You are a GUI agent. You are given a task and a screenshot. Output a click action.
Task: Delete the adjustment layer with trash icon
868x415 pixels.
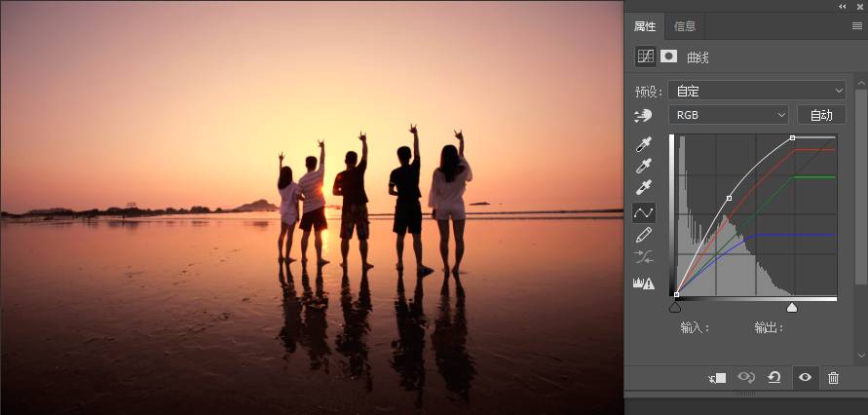tap(833, 378)
